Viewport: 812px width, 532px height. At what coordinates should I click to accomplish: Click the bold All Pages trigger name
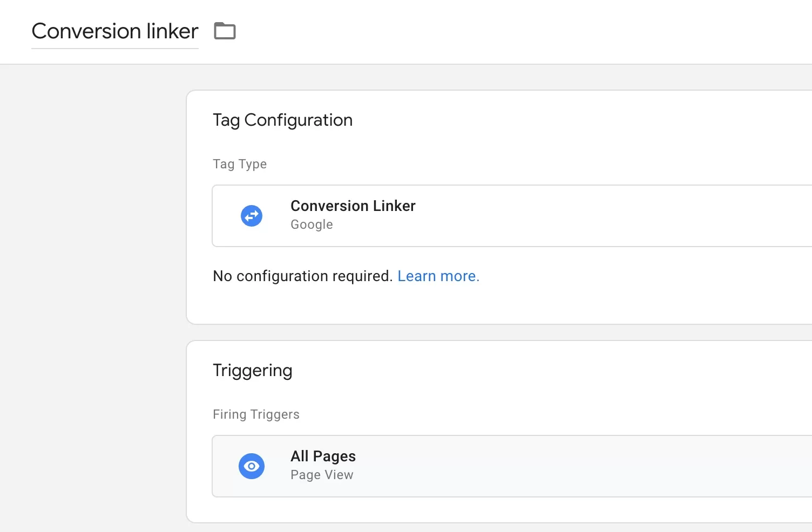tap(323, 456)
